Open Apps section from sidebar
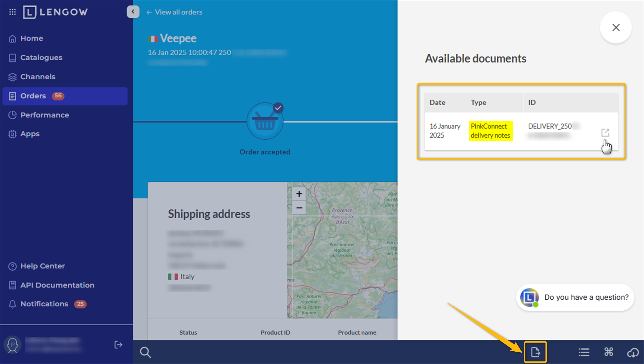Image resolution: width=644 pixels, height=364 pixels. 30,134
